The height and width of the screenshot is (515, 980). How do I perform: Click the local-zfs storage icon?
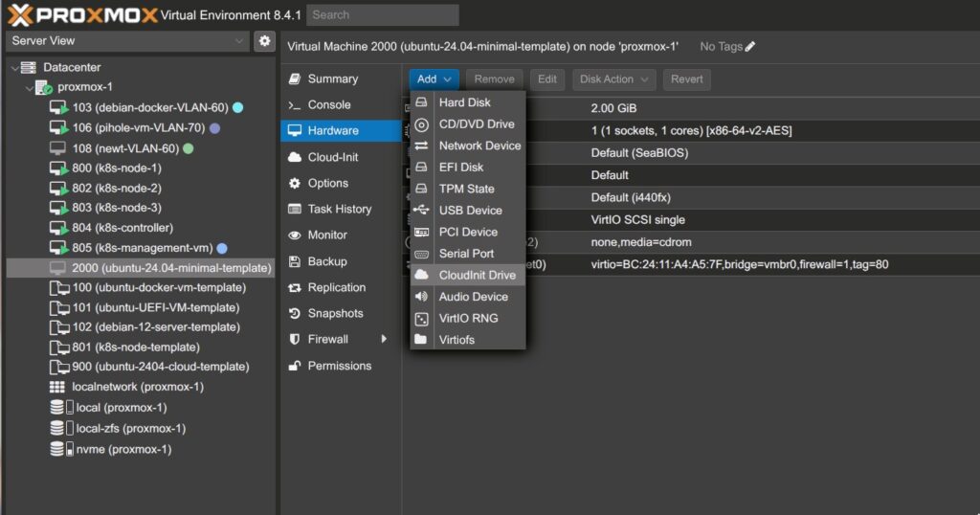click(x=61, y=428)
